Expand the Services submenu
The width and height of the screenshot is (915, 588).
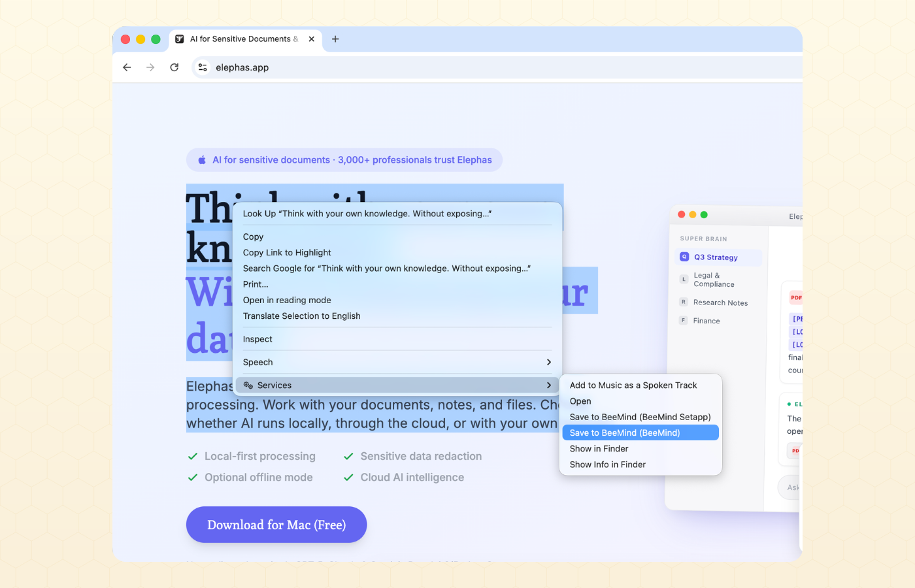click(x=397, y=385)
